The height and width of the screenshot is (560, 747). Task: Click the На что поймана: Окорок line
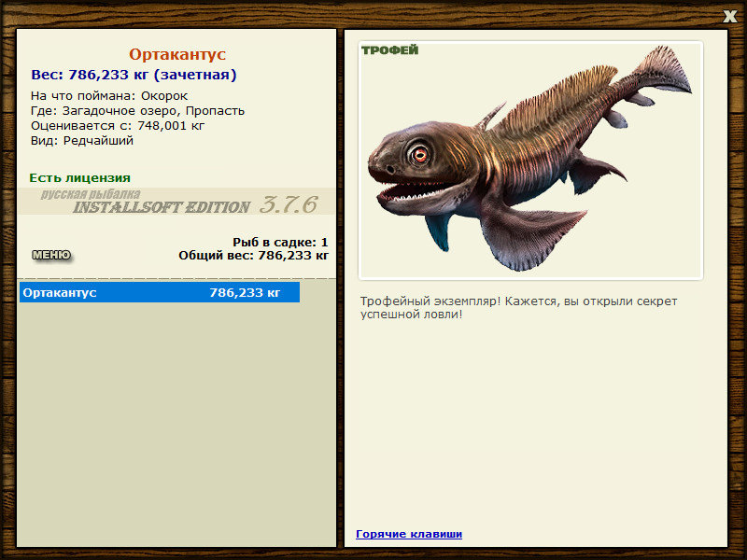coord(109,96)
